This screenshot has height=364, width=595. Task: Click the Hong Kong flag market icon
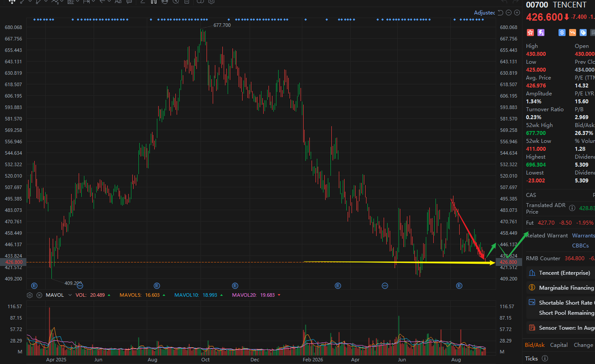tap(531, 32)
